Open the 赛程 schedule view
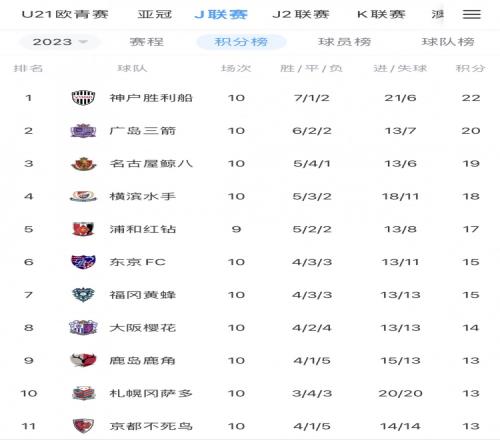The width and height of the screenshot is (500, 440). pos(147,42)
